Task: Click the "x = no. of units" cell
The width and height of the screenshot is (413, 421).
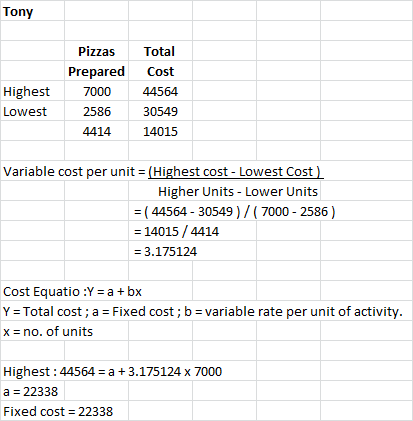Action: [x=48, y=331]
